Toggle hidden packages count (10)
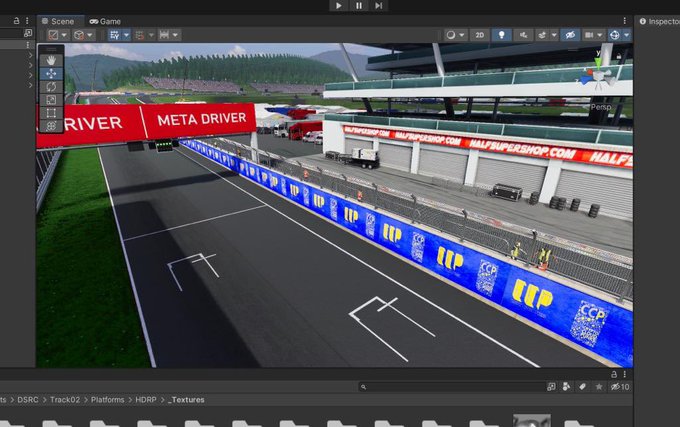The height and width of the screenshot is (427, 680). (x=620, y=387)
